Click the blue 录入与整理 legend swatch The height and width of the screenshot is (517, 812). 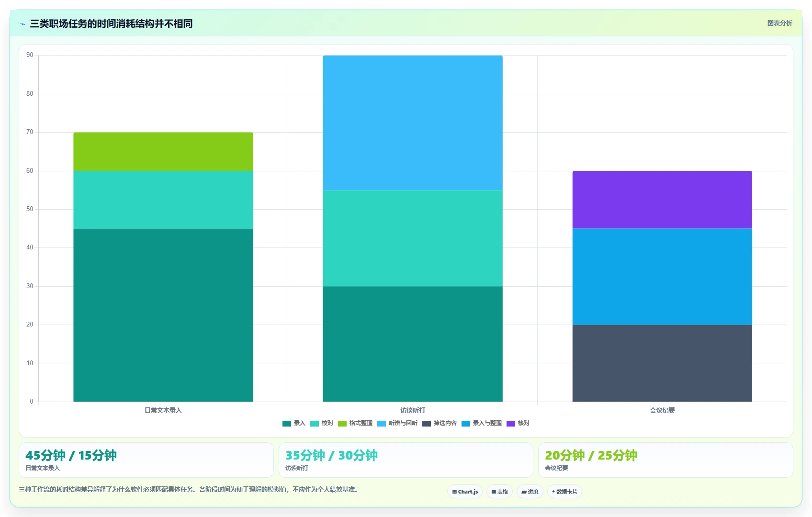(466, 423)
